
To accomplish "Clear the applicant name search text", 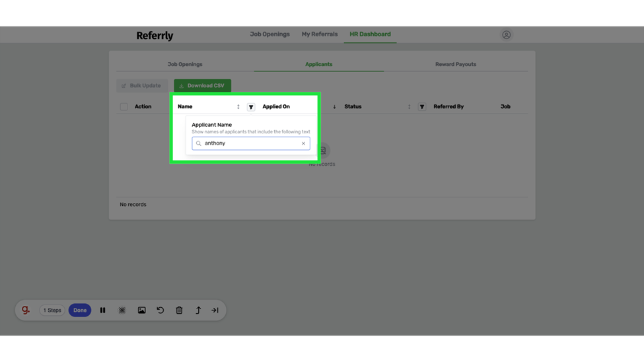I will (x=303, y=143).
